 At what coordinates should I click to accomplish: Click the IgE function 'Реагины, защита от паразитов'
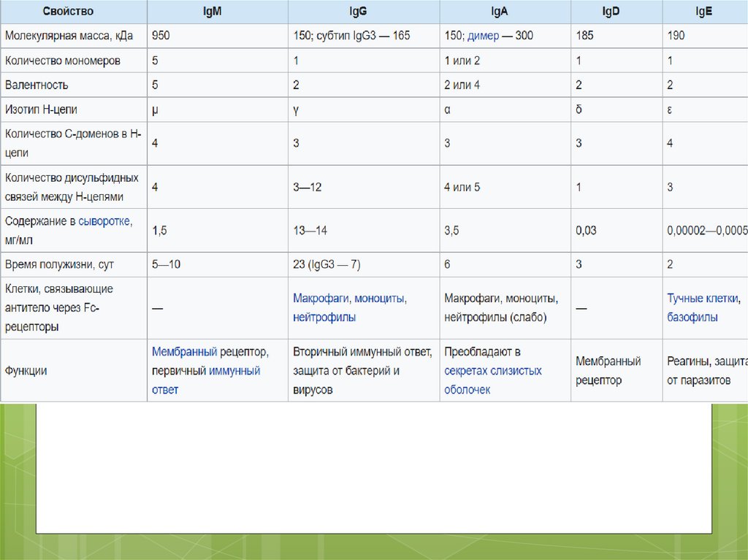click(707, 371)
